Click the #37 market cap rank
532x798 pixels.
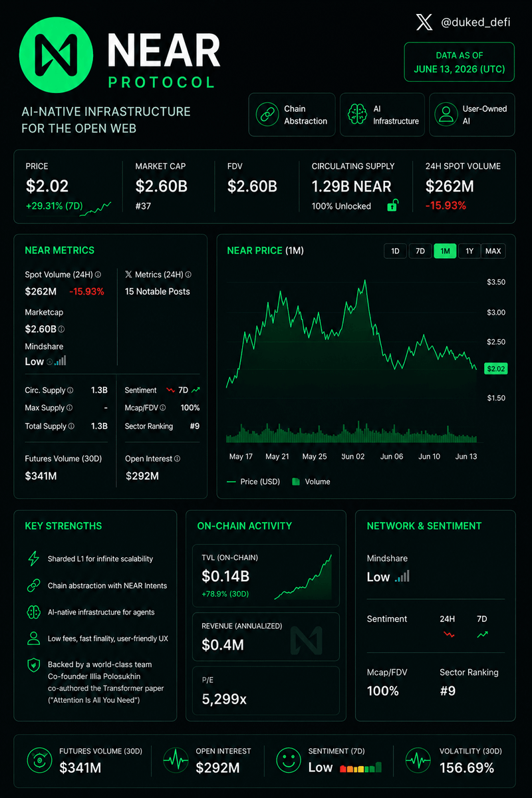[144, 206]
